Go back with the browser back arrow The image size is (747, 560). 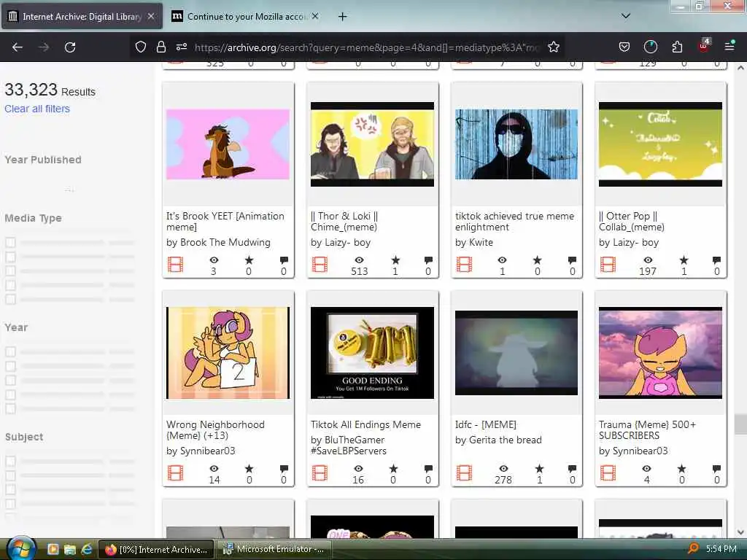[x=18, y=47]
